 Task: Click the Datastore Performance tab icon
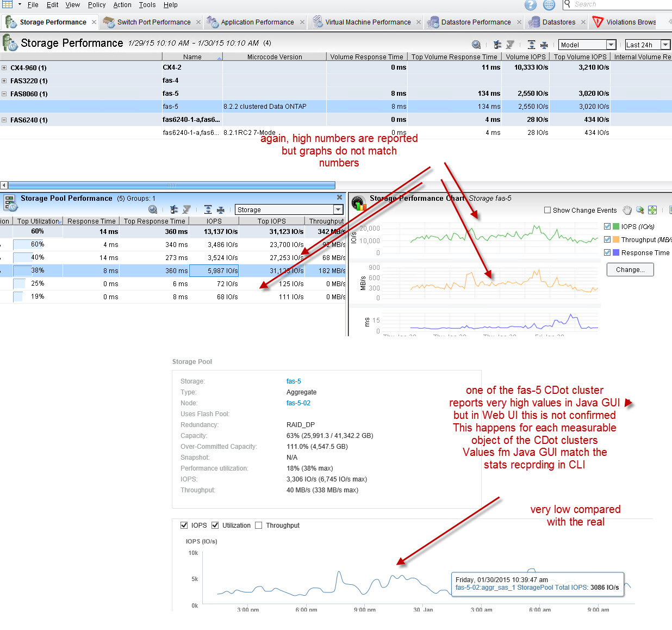433,22
